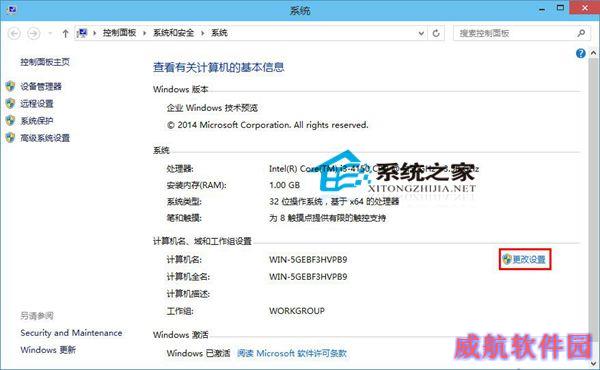Click the window system icon in title bar

[x=11, y=10]
